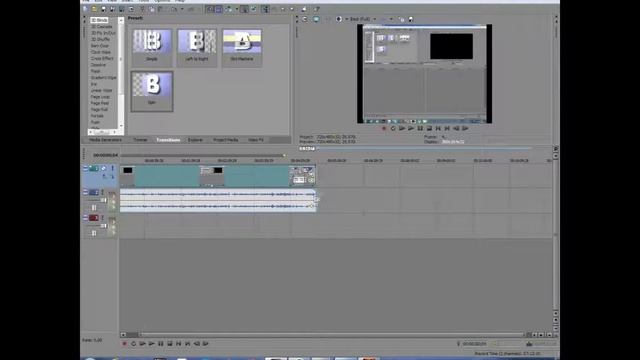Click Play in the bottom transport bar
640x360 pixels.
(151, 344)
